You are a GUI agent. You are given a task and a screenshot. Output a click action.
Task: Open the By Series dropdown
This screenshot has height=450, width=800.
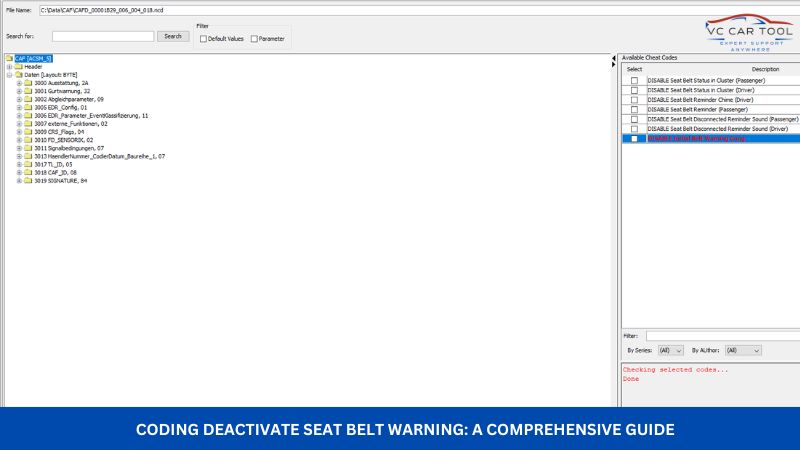(x=671, y=351)
